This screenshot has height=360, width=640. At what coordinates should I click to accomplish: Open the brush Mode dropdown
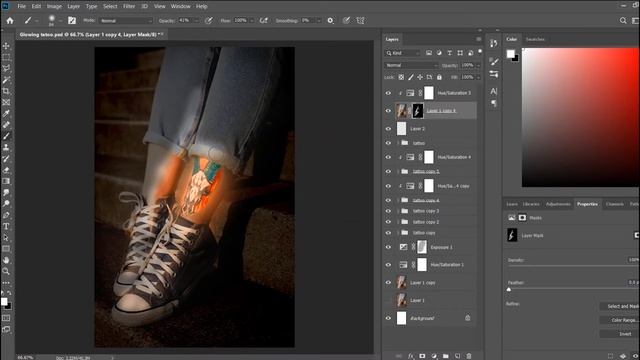point(126,20)
